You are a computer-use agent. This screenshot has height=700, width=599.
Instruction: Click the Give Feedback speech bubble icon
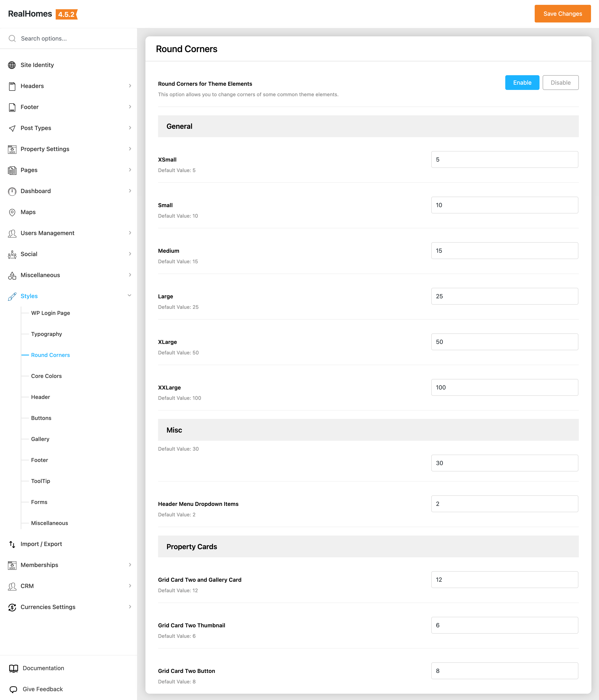coord(13,689)
